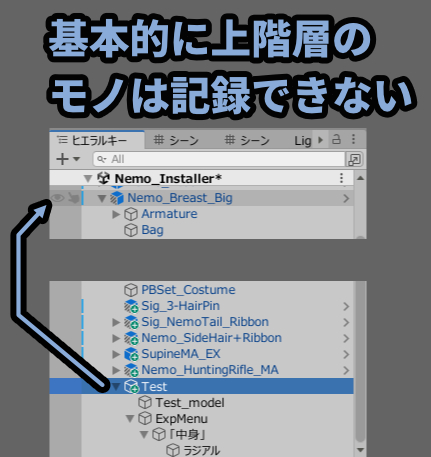Click the Test_model cube icon
The width and height of the screenshot is (431, 457).
pos(145,402)
